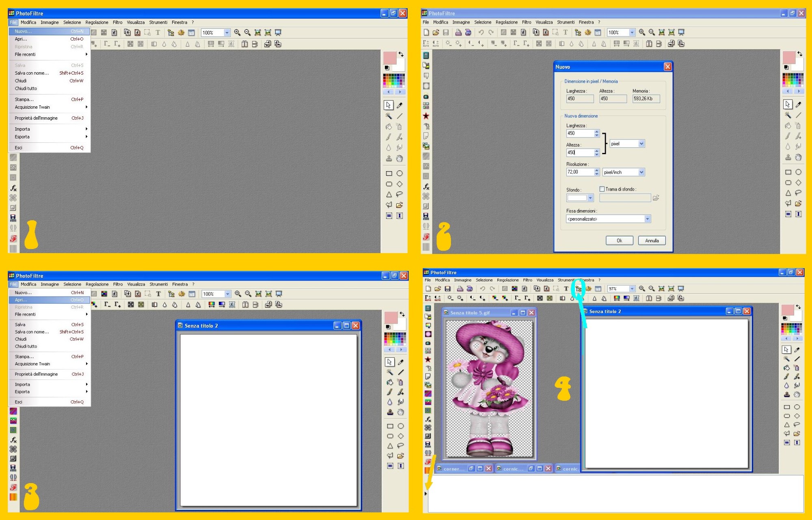Click the printer icon in the Nuovo dialog screenshot
The width and height of the screenshot is (812, 520).
pyautogui.click(x=458, y=32)
